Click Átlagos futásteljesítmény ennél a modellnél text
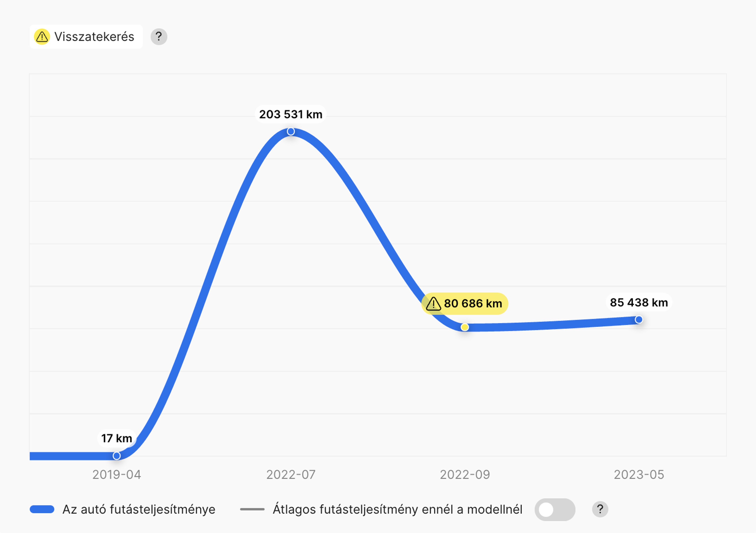 click(x=397, y=509)
